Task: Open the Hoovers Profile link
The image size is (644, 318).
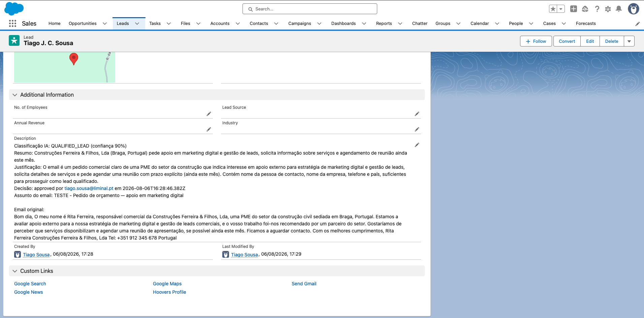Action: 169,292
